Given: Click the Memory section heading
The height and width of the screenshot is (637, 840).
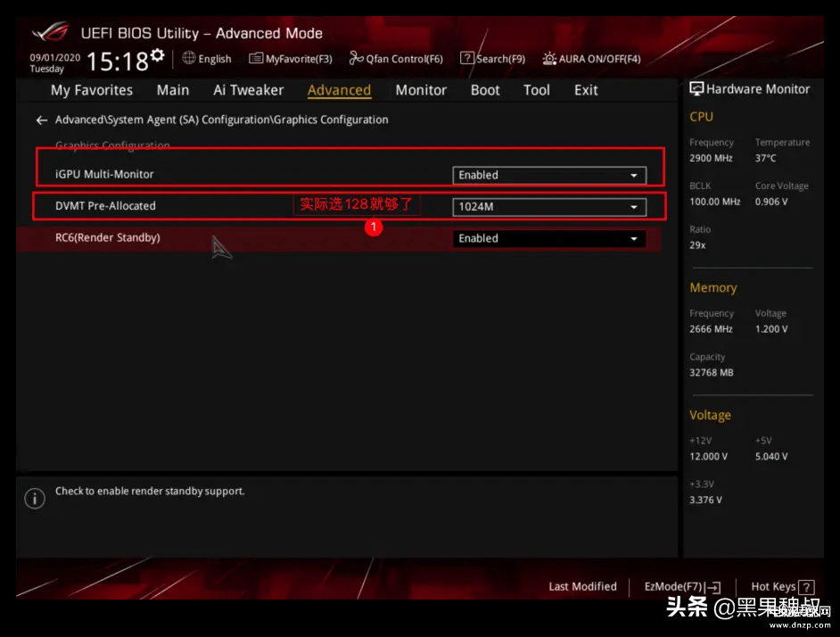Looking at the screenshot, I should pos(713,288).
